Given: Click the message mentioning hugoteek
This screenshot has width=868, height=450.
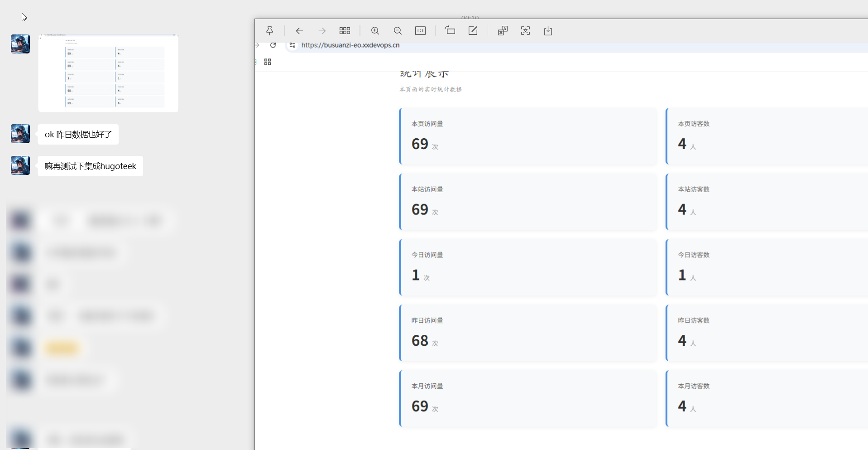Looking at the screenshot, I should [90, 166].
